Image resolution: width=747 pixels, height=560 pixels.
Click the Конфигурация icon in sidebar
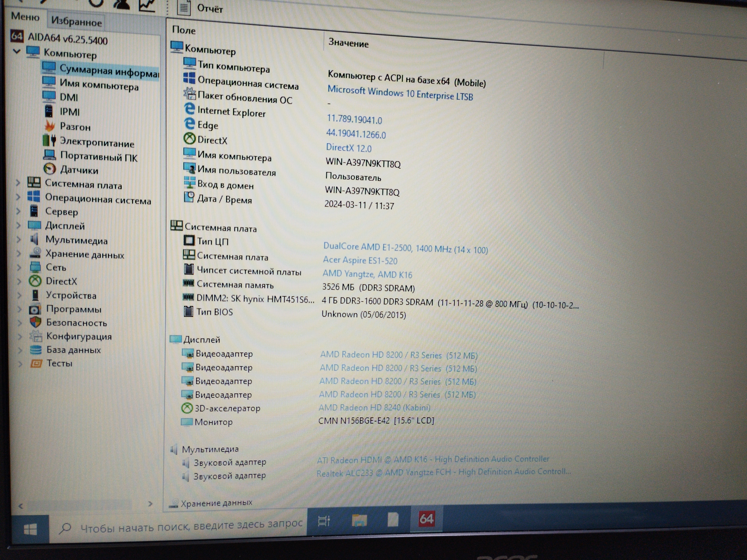pos(36,336)
